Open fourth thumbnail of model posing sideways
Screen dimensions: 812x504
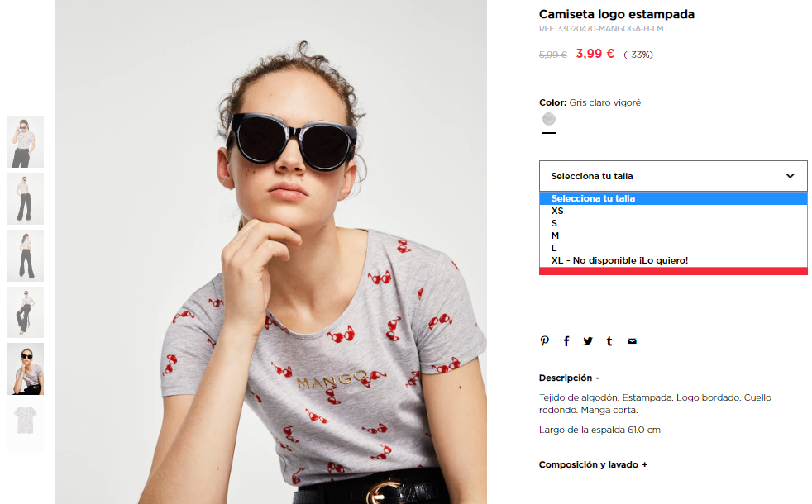(25, 312)
